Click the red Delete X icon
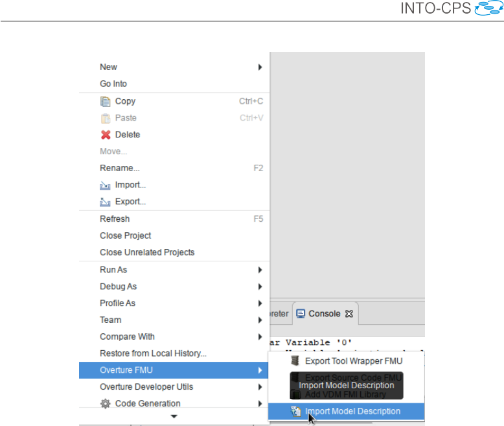The image size is (504, 426). click(x=106, y=135)
